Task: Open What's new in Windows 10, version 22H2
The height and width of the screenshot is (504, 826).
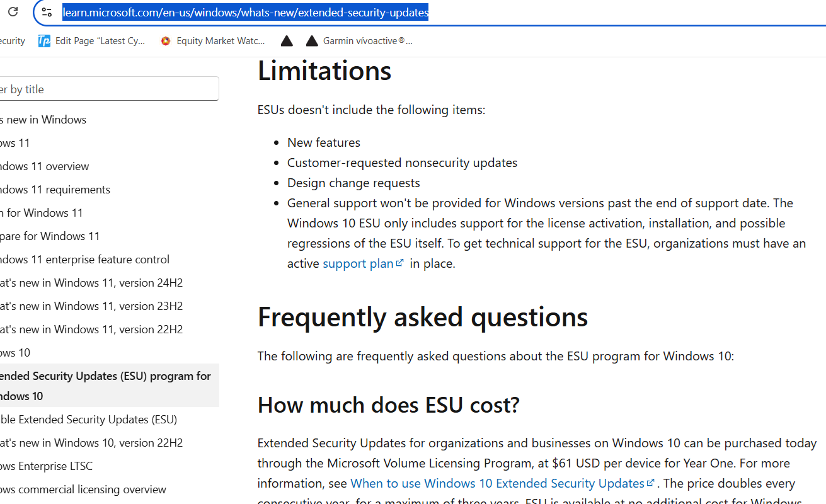Action: [x=91, y=442]
